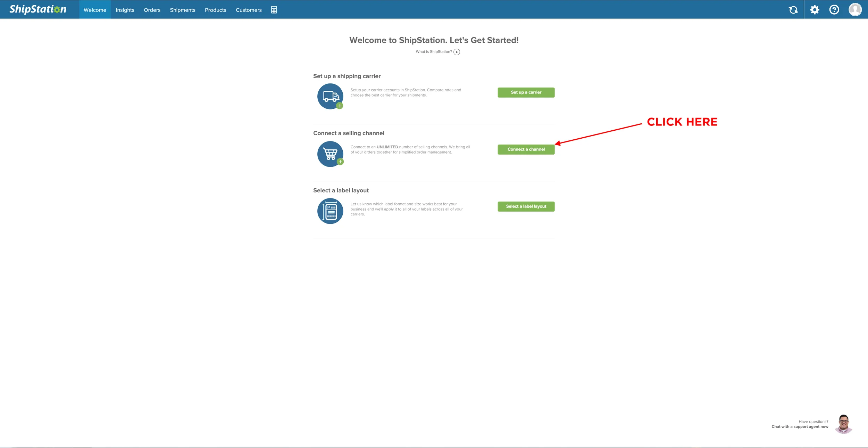Viewport: 868px width, 448px height.
Task: Open the user profile avatar
Action: coord(855,9)
